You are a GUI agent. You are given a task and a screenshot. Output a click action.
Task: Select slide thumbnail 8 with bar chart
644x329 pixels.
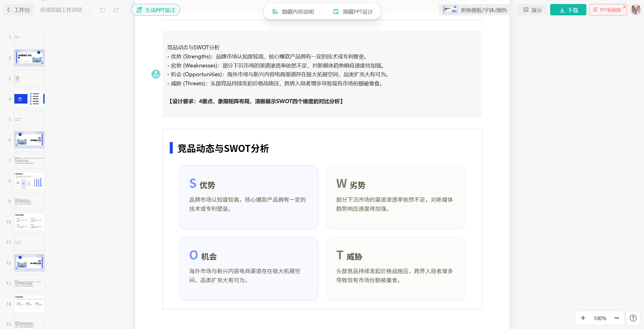point(29,181)
